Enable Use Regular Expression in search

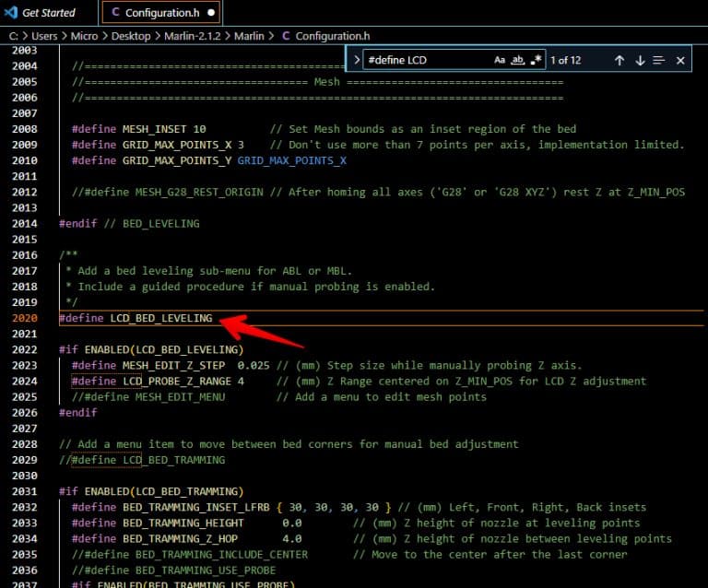537,60
